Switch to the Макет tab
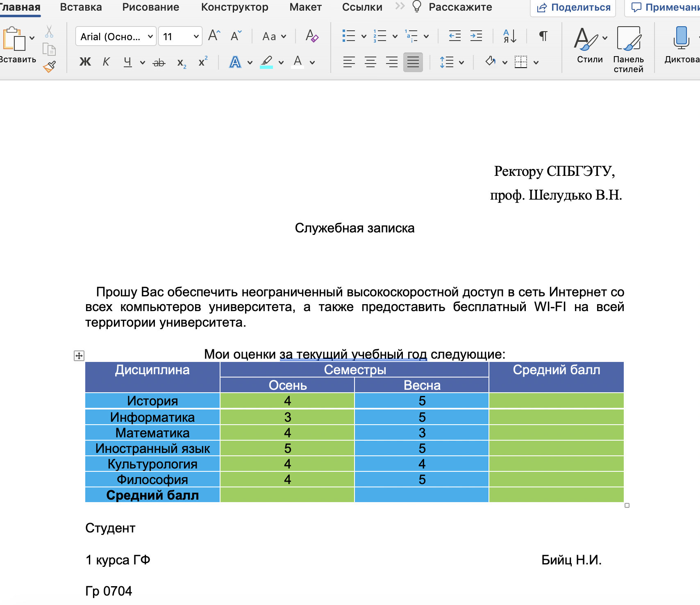 pyautogui.click(x=305, y=7)
